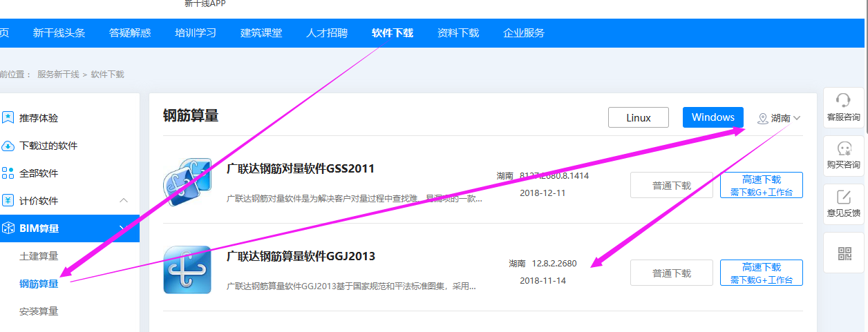Select 安装算量 in the sidebar

pyautogui.click(x=39, y=311)
